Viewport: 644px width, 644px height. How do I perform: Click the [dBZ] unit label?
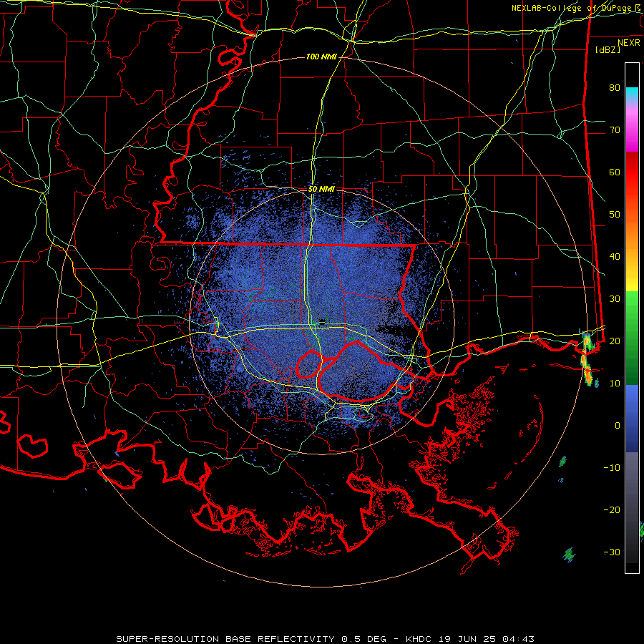(x=608, y=49)
